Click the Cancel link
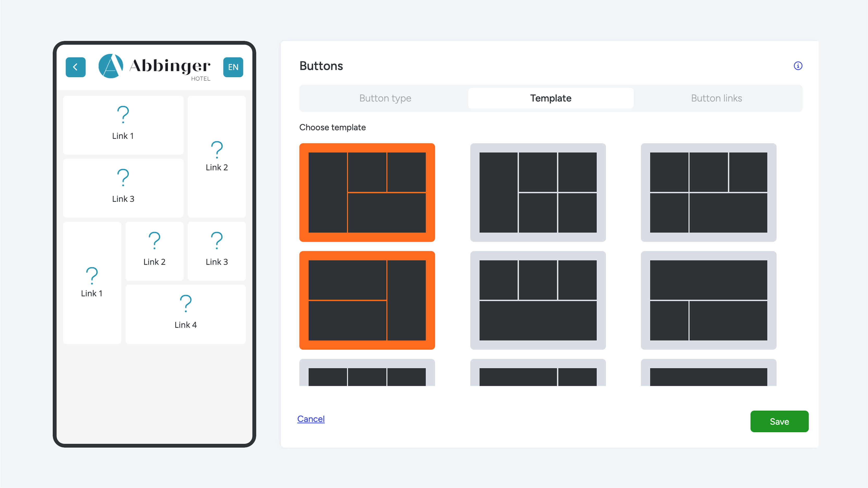The image size is (868, 488). pyautogui.click(x=311, y=419)
